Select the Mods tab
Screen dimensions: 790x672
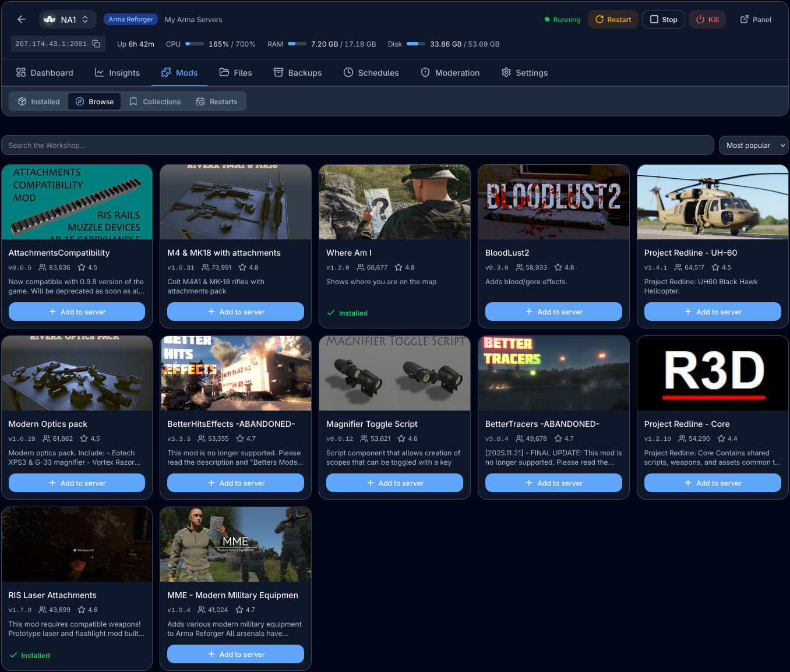click(x=179, y=73)
